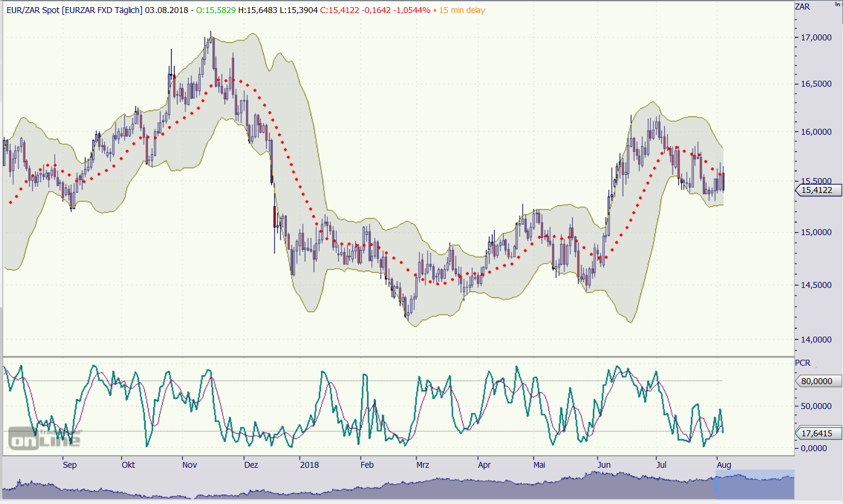Click the PCR indicator axis label
Viewport: 843px width, 504px height.
pos(802,363)
